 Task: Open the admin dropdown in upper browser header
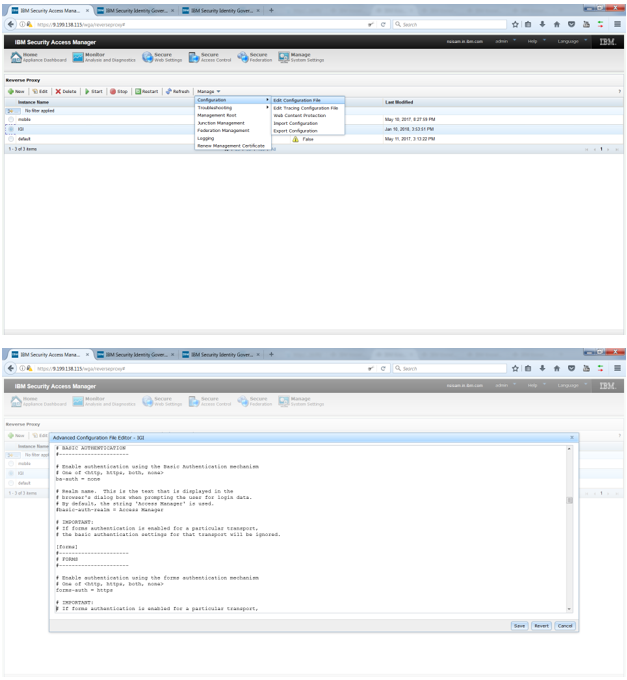(506, 41)
